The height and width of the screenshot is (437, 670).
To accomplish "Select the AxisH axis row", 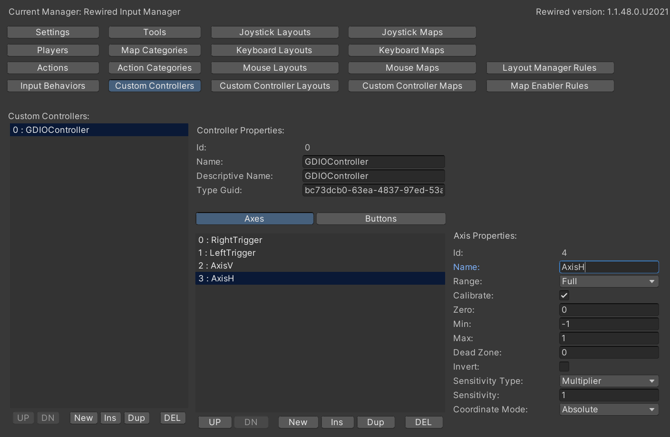I will 320,279.
